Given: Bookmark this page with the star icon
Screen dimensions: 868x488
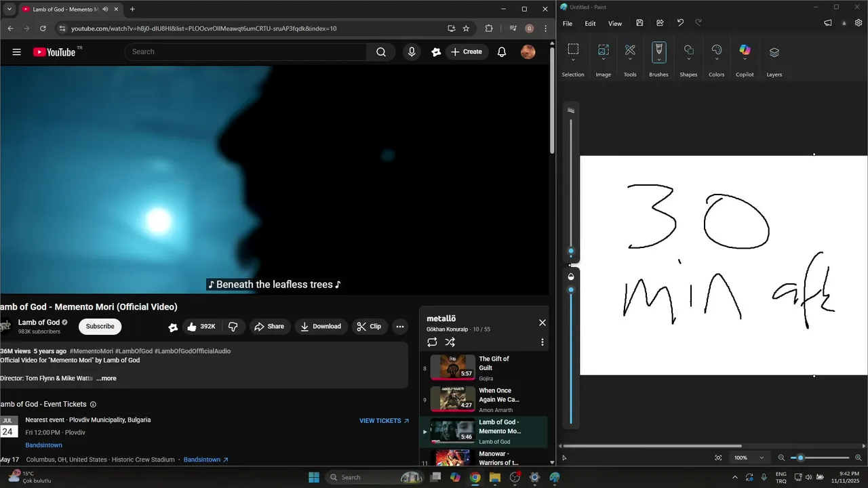Looking at the screenshot, I should 466,28.
